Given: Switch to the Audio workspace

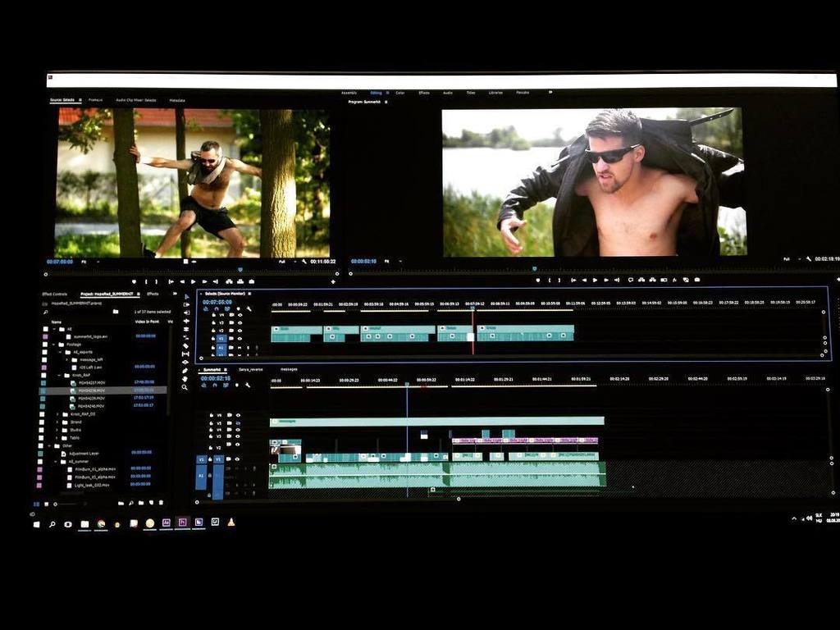Looking at the screenshot, I should tap(448, 93).
